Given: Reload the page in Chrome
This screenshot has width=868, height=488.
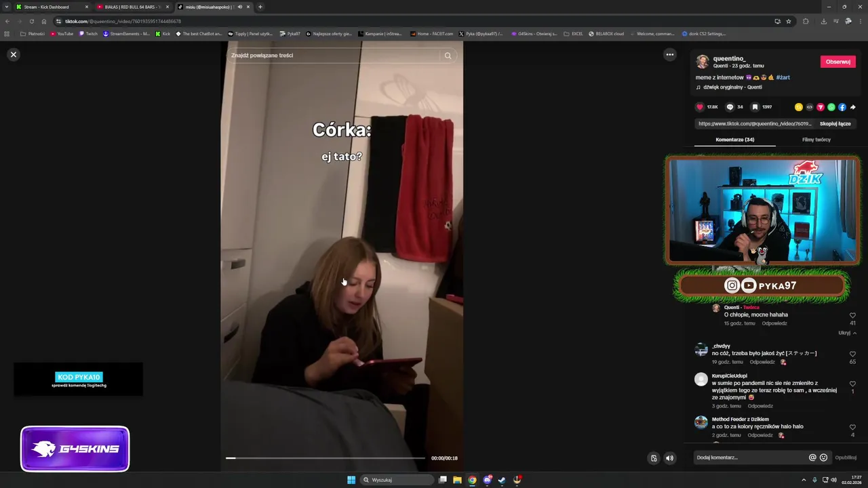Looking at the screenshot, I should [x=31, y=21].
